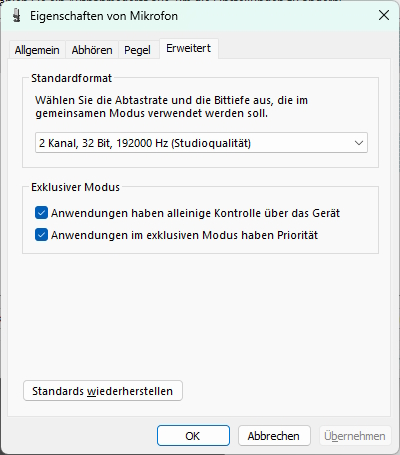Click the disabled Übernehmen button
The width and height of the screenshot is (400, 455).
point(355,436)
